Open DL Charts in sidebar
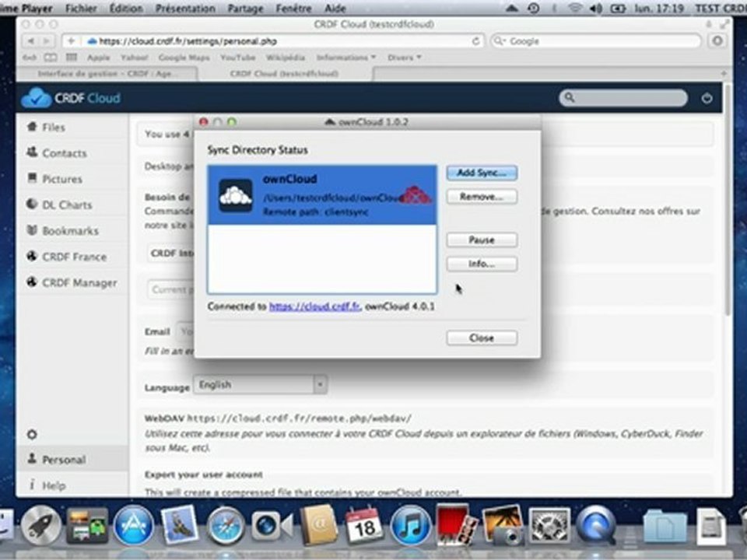Screen dimensions: 747x560 (59, 205)
